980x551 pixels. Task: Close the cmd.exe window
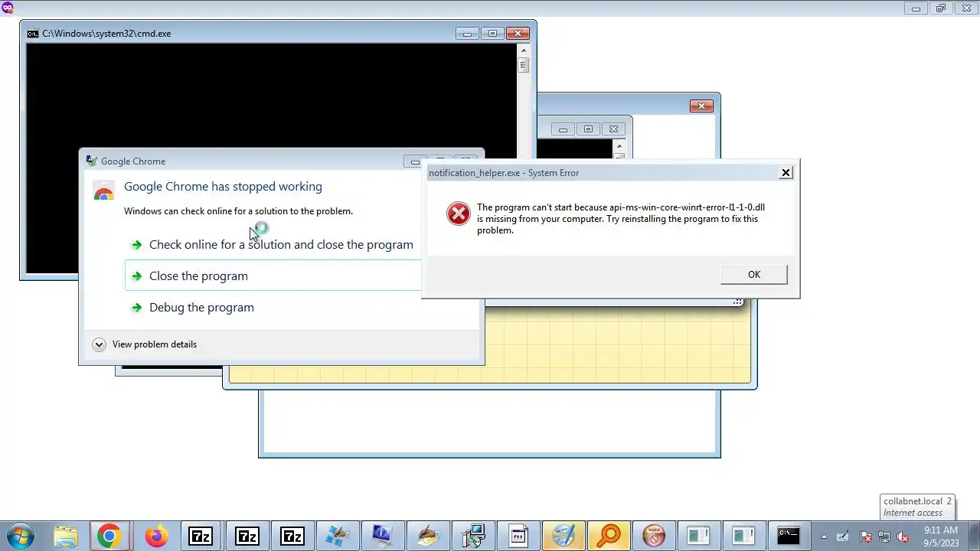coord(518,34)
